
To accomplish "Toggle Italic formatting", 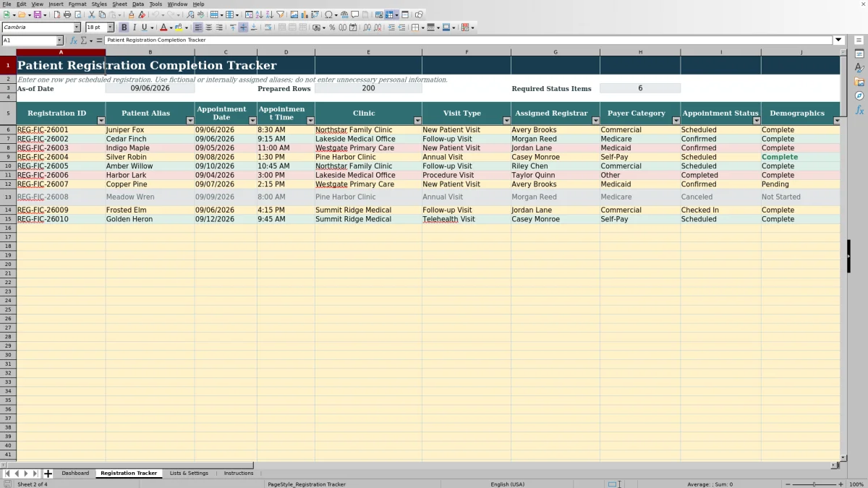I will click(135, 27).
